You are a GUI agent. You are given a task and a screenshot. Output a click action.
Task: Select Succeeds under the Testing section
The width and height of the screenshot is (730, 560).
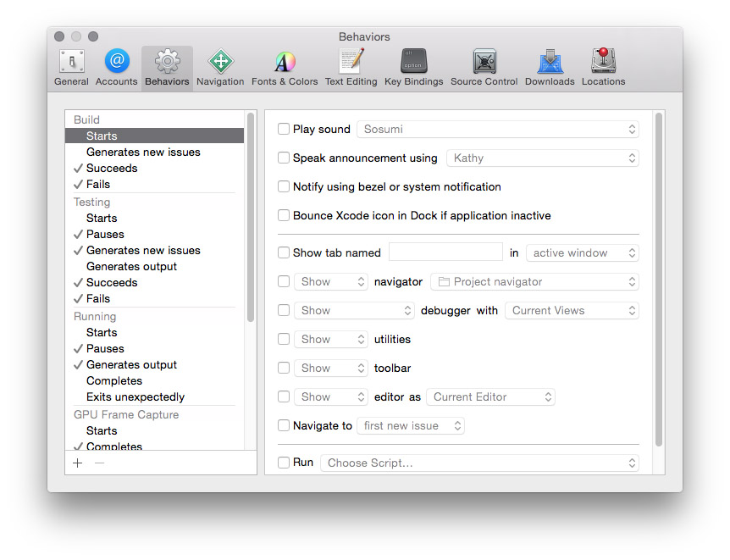[155, 282]
